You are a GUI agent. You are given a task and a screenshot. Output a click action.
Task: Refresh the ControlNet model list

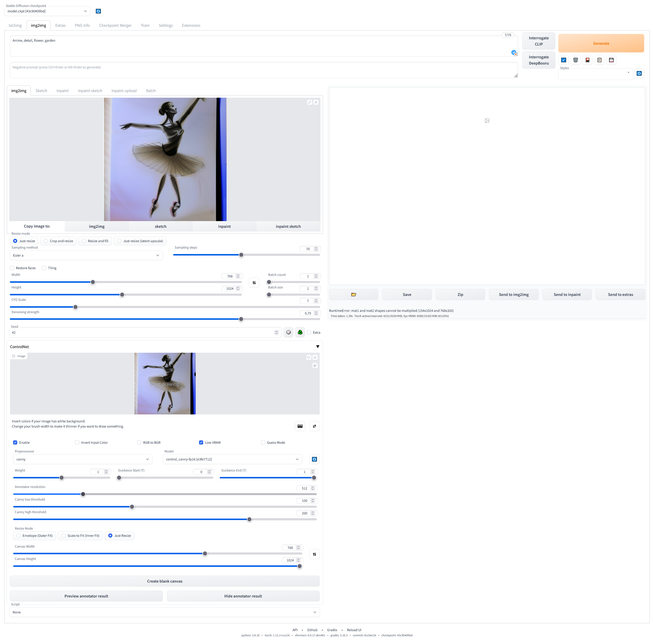pos(314,459)
